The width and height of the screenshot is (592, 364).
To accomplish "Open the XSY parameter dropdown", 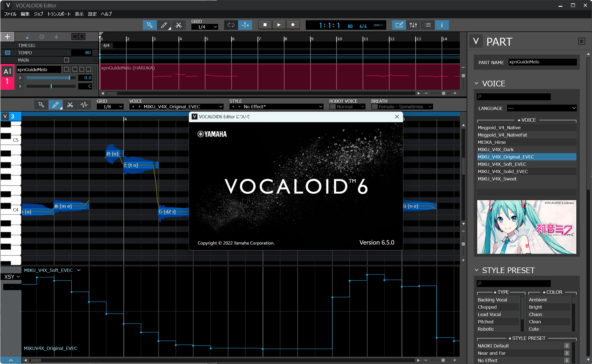I will click(12, 277).
